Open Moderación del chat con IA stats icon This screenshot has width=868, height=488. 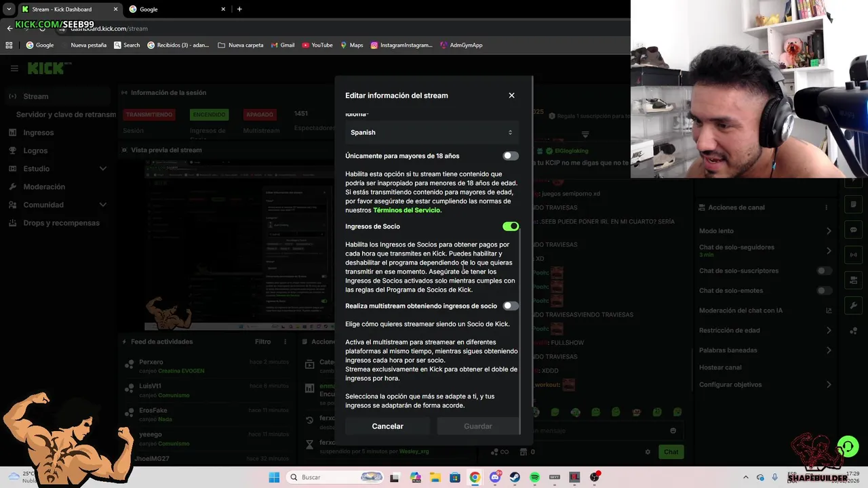[829, 310]
